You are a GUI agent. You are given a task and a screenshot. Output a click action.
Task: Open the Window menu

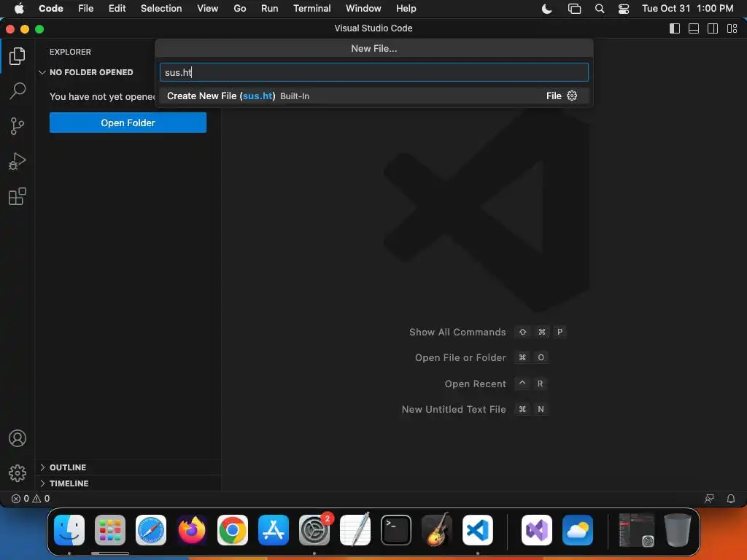tap(363, 9)
